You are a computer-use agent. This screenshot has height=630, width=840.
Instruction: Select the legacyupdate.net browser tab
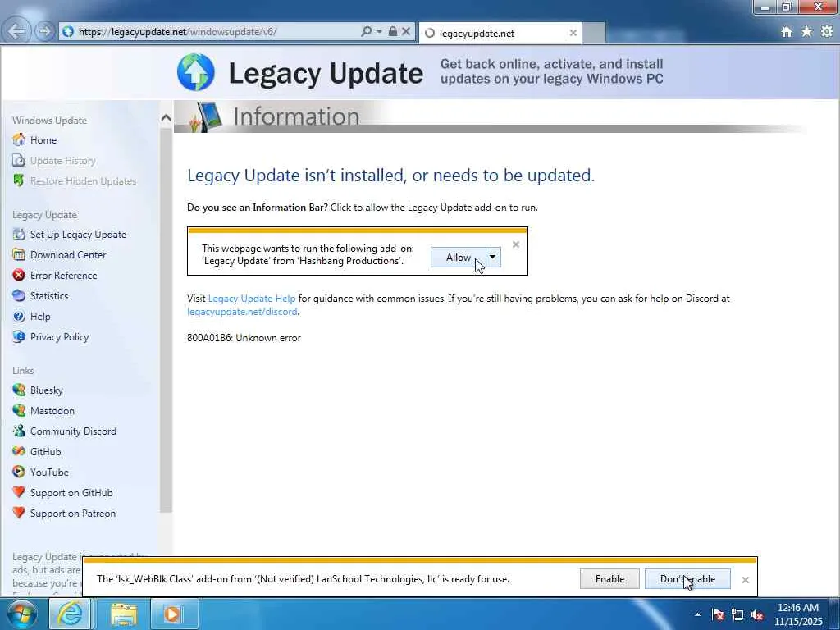coord(498,33)
